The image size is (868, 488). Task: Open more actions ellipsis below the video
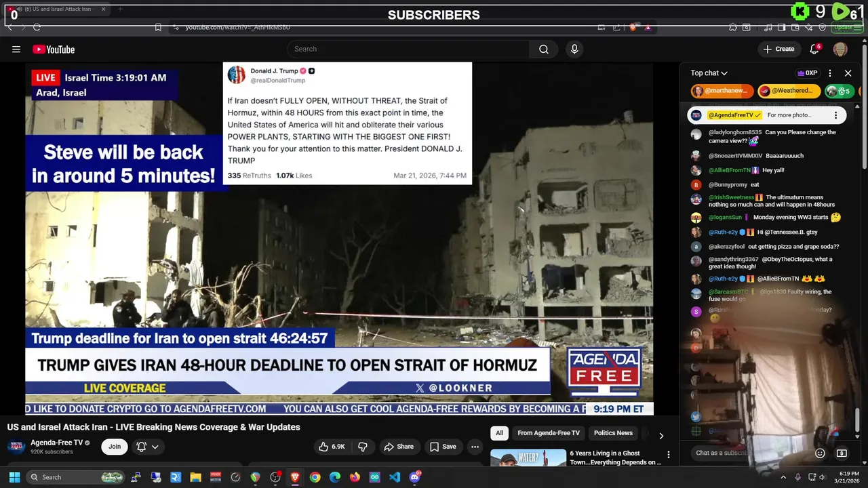click(475, 447)
